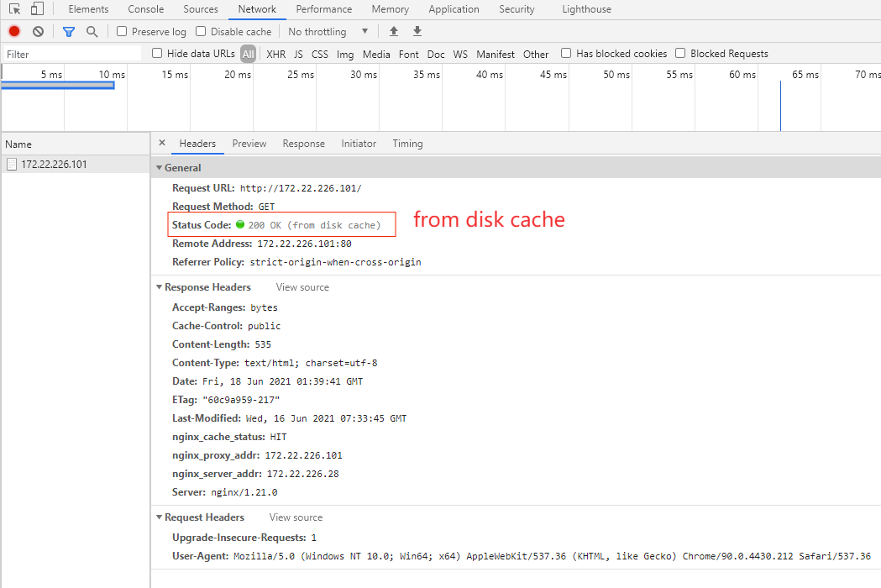The width and height of the screenshot is (881, 588).
Task: Click the Cache-Control public value
Action: [x=264, y=326]
